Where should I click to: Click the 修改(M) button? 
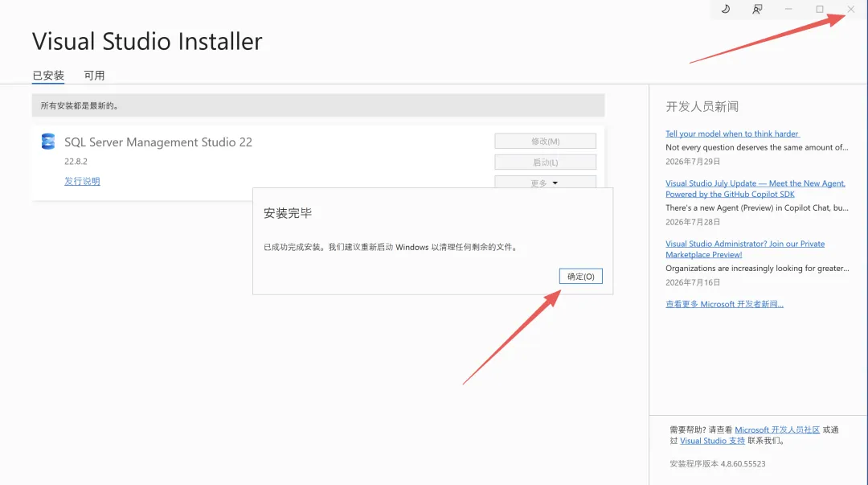pos(545,142)
